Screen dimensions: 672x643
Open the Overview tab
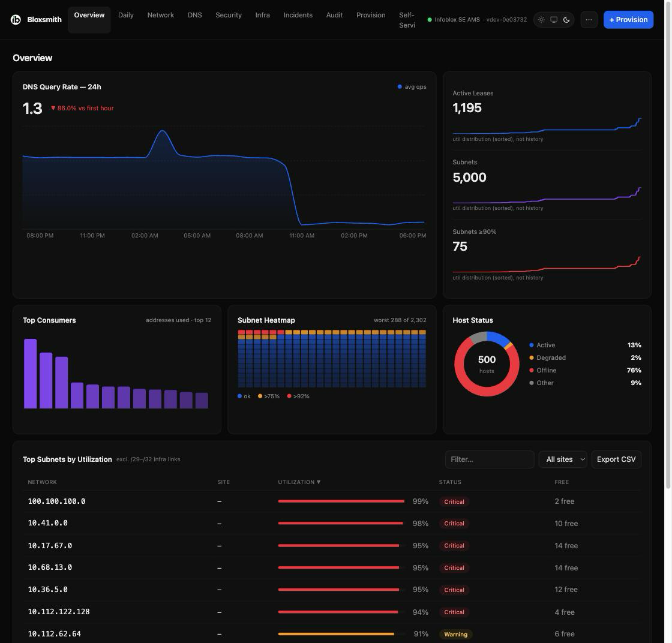click(x=89, y=20)
